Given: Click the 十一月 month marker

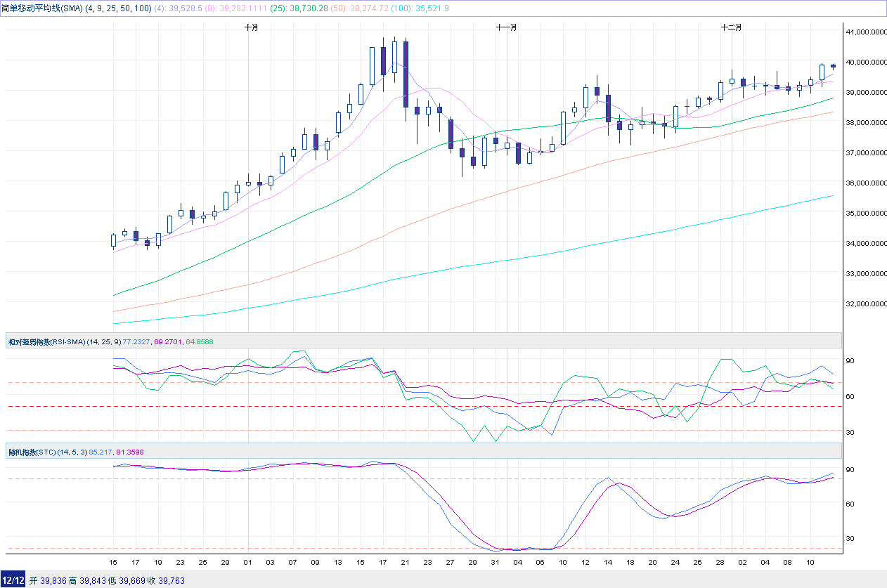Looking at the screenshot, I should click(x=507, y=27).
